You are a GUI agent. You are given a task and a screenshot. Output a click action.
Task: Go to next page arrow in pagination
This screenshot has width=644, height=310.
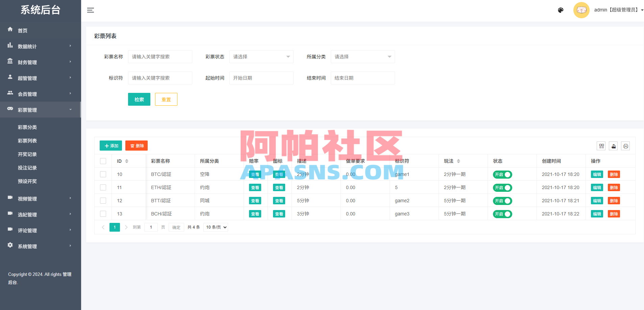(126, 227)
